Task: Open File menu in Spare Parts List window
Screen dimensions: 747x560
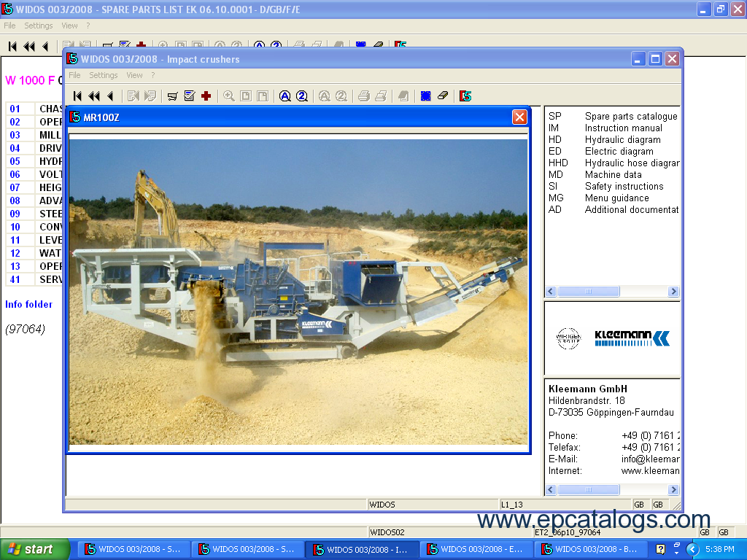Action: [9, 26]
